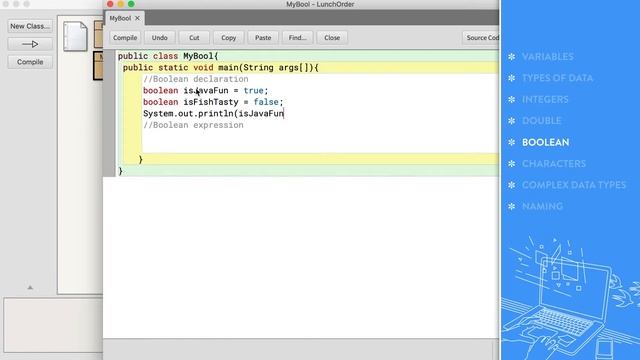Image resolution: width=640 pixels, height=360 pixels.
Task: Click the Copy button
Action: tap(229, 38)
